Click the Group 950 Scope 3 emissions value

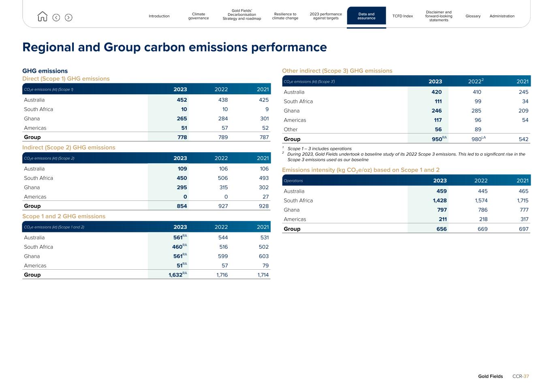click(437, 139)
